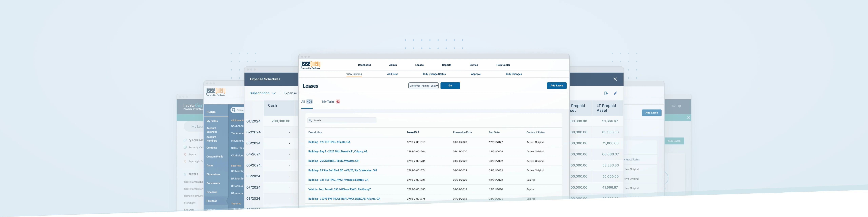Expand the Subscription dropdown chevron
The width and height of the screenshot is (868, 217).
point(274,93)
